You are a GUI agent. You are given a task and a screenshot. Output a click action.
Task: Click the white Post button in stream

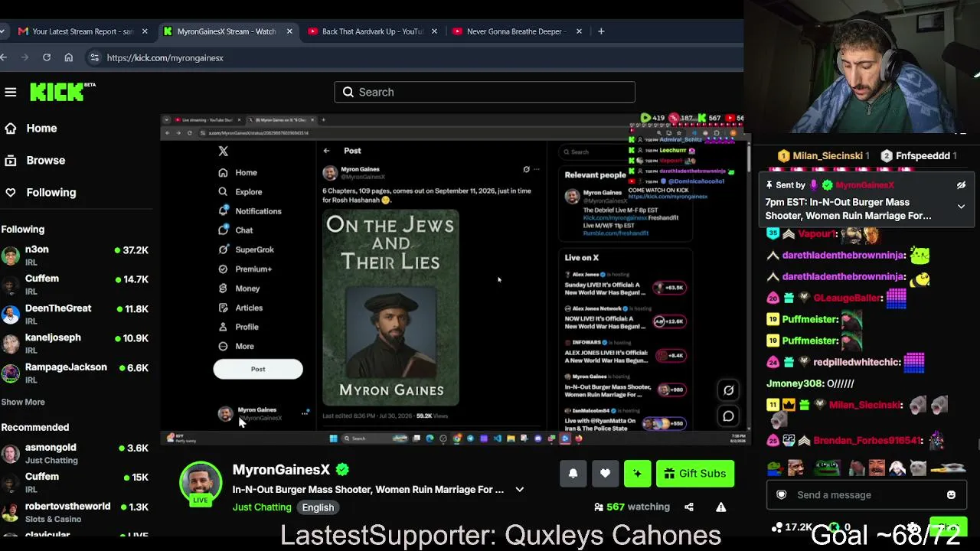(x=258, y=369)
